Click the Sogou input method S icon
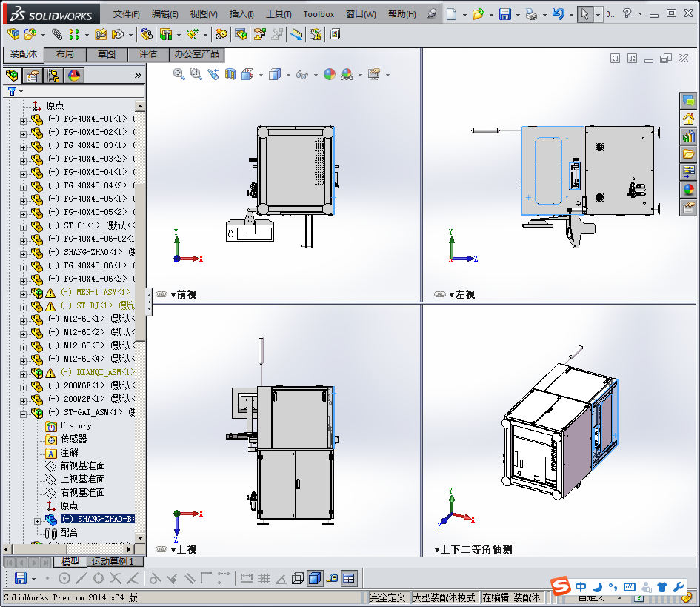This screenshot has height=607, width=700. (x=561, y=586)
